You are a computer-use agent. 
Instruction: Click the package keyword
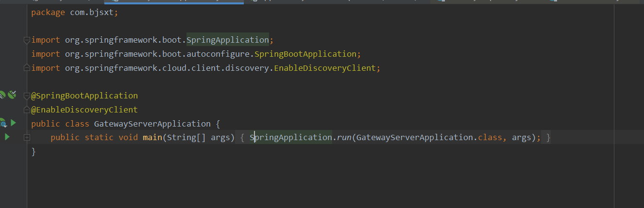tap(48, 12)
